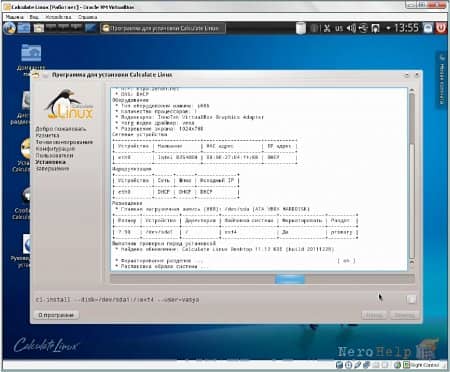Viewport: 450px width, 372px height.
Task: Click the scissors tray icon
Action: click(x=327, y=28)
